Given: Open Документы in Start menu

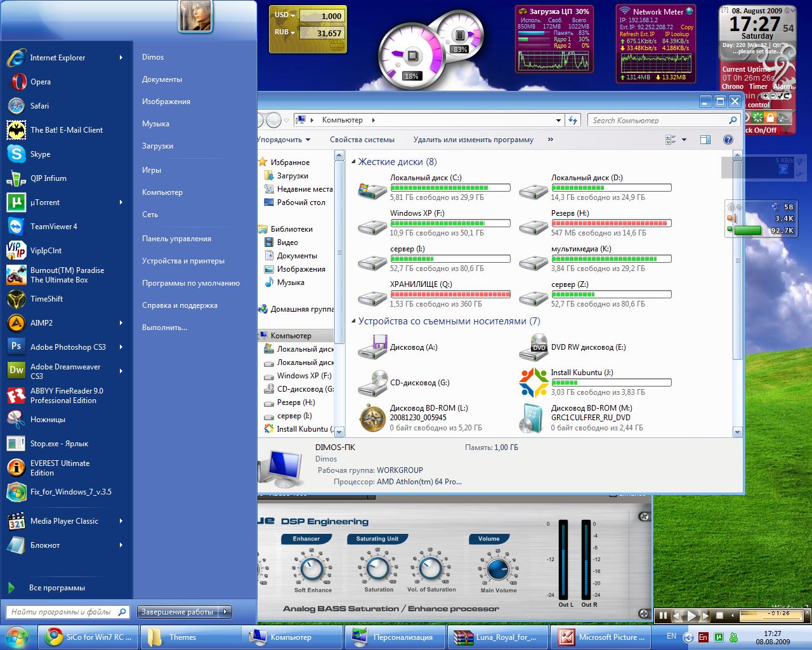Looking at the screenshot, I should [x=162, y=79].
